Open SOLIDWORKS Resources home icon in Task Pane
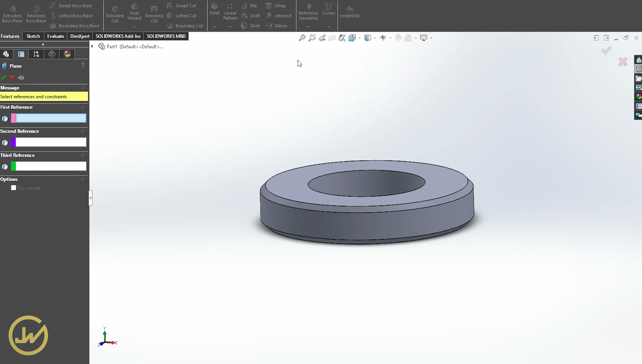This screenshot has height=364, width=642. point(638,60)
